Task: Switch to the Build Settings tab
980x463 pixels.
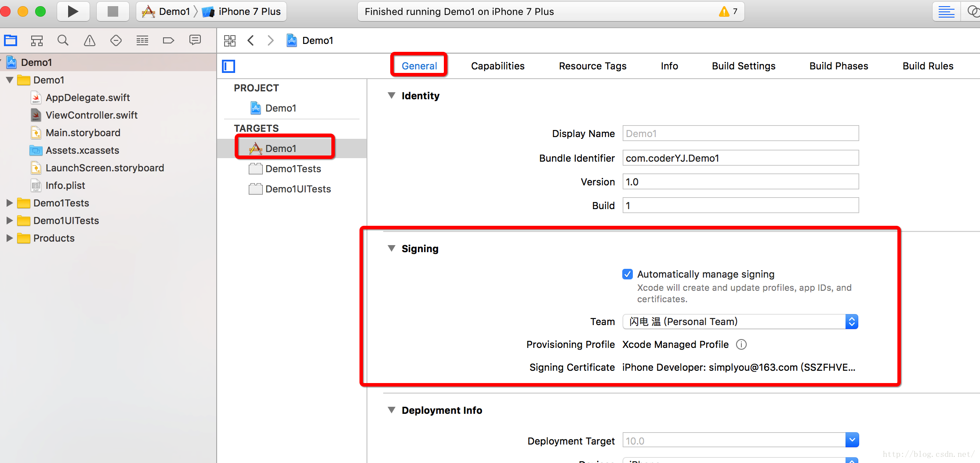Action: 744,66
